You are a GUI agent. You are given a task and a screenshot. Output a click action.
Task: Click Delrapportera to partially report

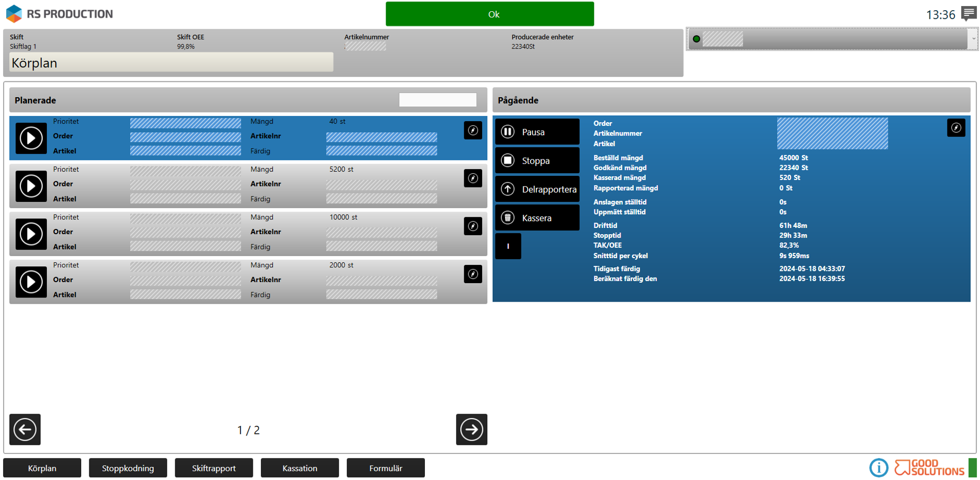coord(537,189)
